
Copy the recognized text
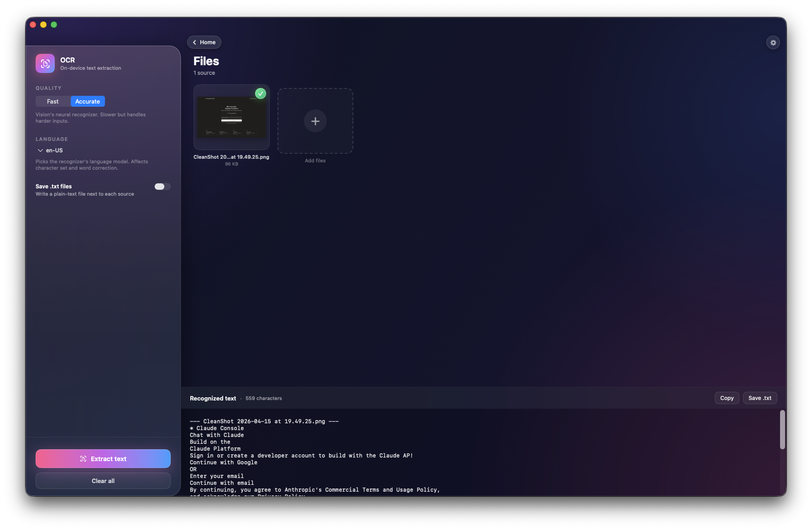pyautogui.click(x=727, y=398)
